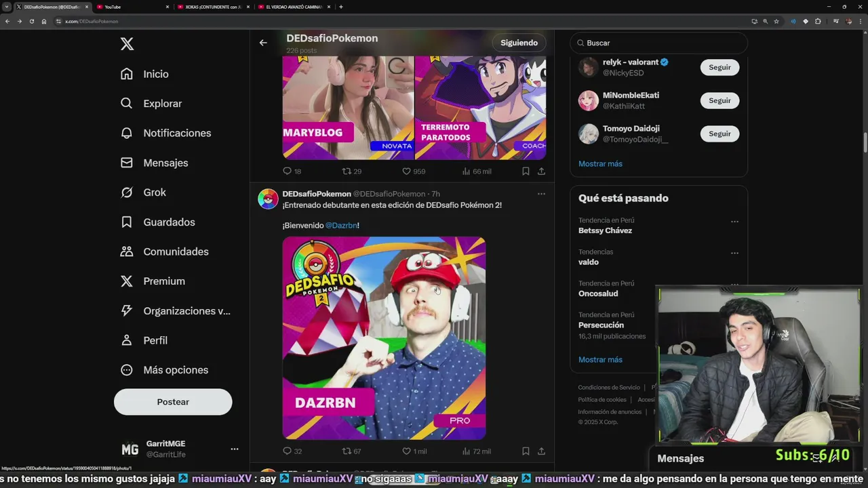This screenshot has width=868, height=488.
Task: Follow MiNombleEkati with Seguir
Action: pos(719,100)
